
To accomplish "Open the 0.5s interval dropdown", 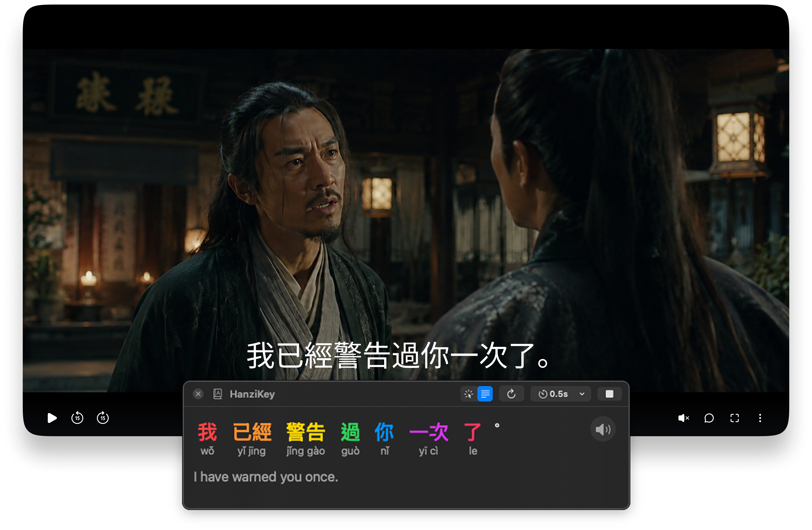I will coord(561,394).
